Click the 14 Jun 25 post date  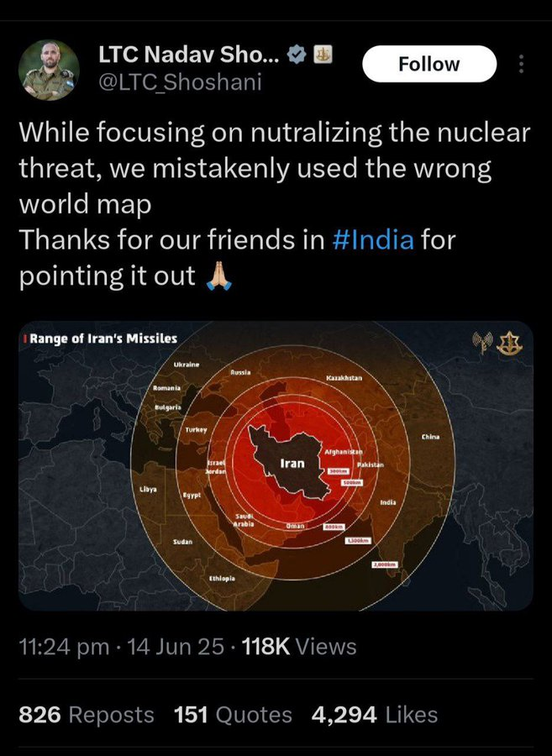point(176,647)
